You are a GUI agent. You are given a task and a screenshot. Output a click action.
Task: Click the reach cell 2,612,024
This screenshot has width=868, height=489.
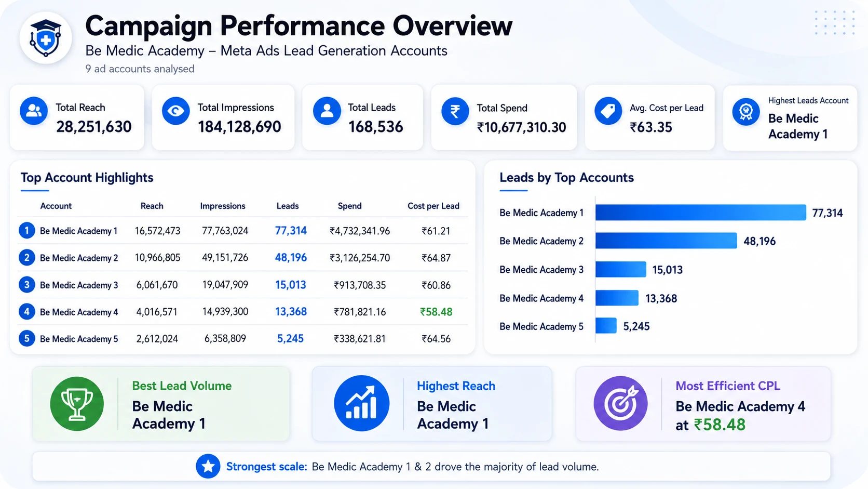pyautogui.click(x=157, y=339)
